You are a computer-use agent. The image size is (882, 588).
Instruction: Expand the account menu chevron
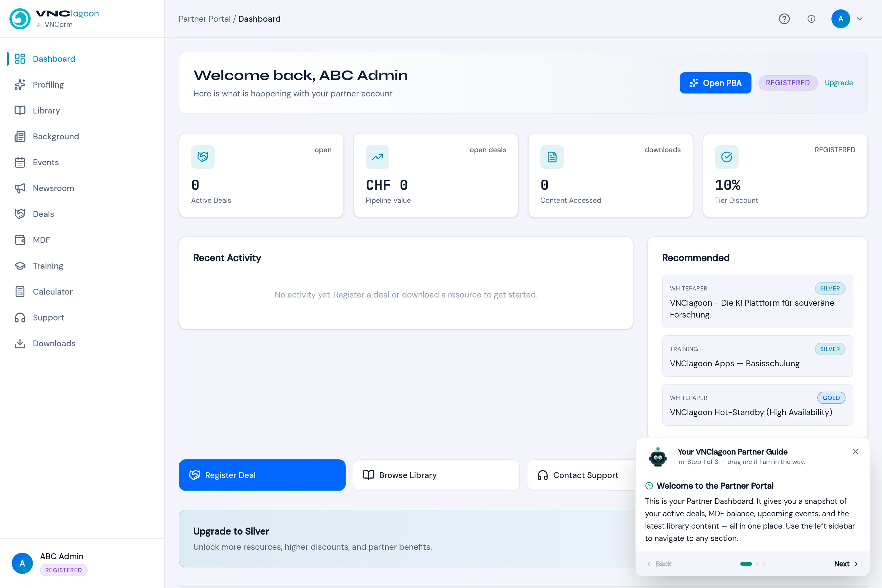point(860,19)
